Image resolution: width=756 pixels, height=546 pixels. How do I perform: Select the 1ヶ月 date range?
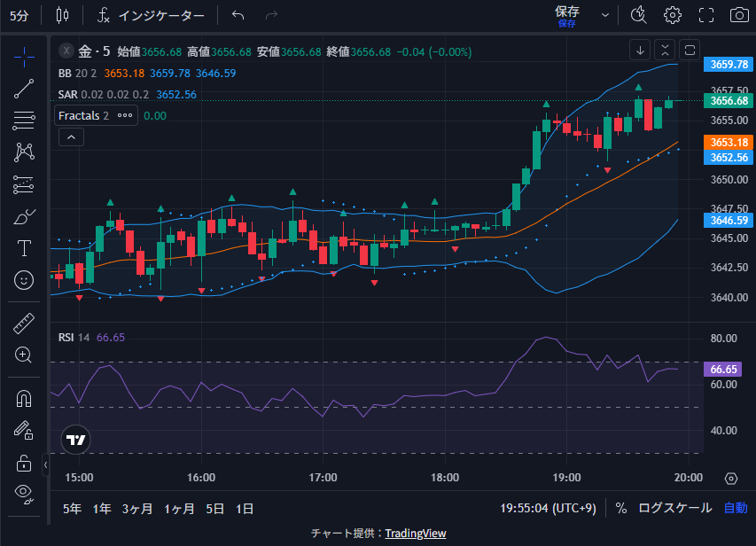coord(179,508)
